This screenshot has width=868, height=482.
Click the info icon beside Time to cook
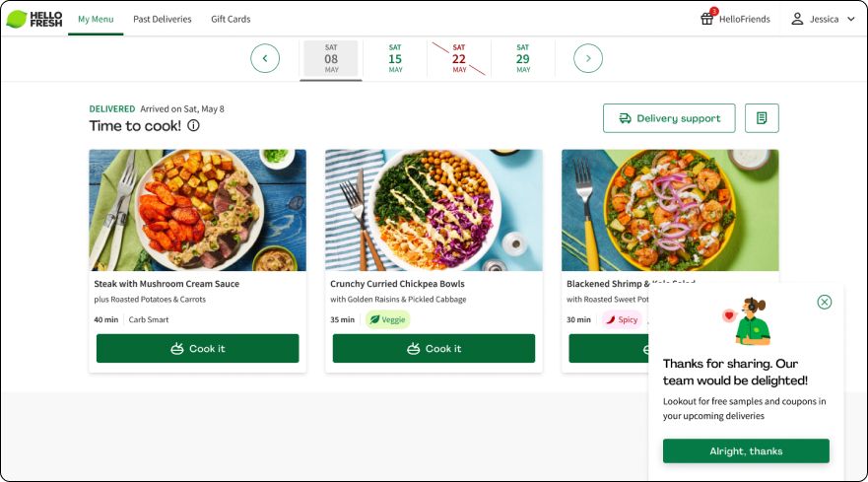point(193,126)
